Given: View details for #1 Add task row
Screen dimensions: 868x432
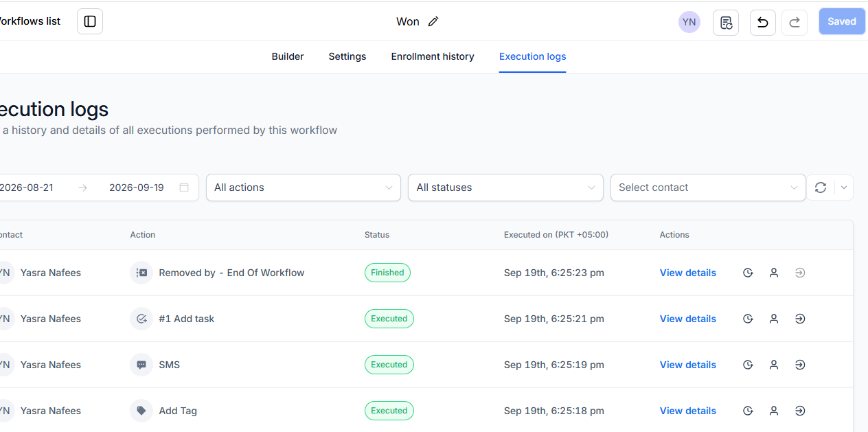Looking at the screenshot, I should 688,319.
